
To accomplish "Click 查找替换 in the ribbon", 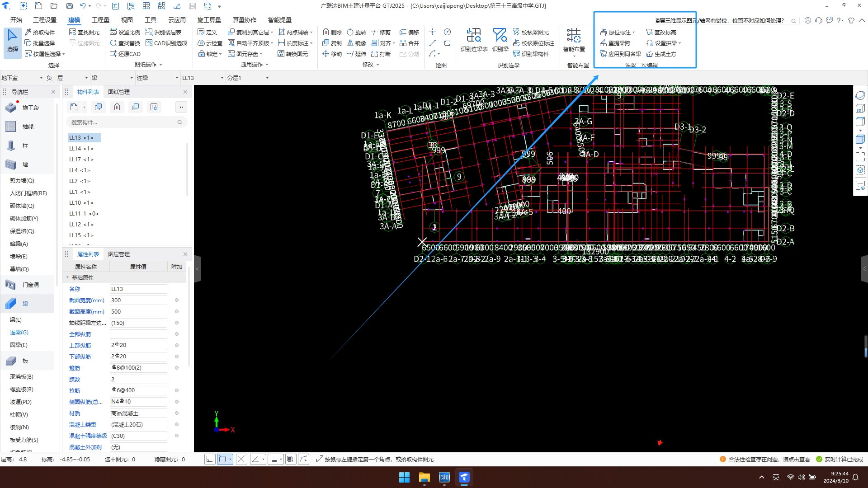I will (125, 43).
